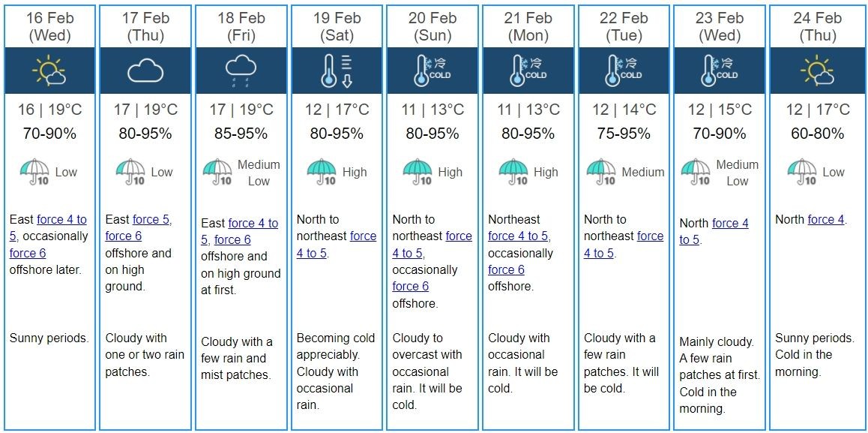Click the temperature drop icon for 19 Feb

337,71
